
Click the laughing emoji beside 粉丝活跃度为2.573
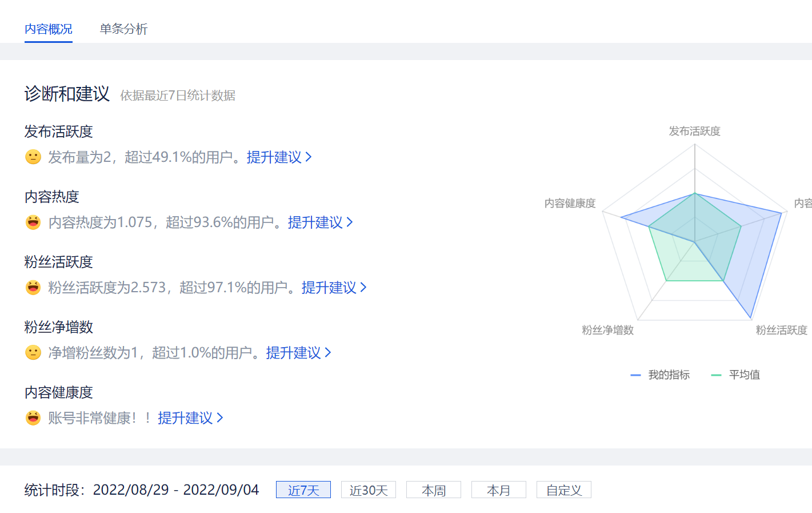coord(33,287)
